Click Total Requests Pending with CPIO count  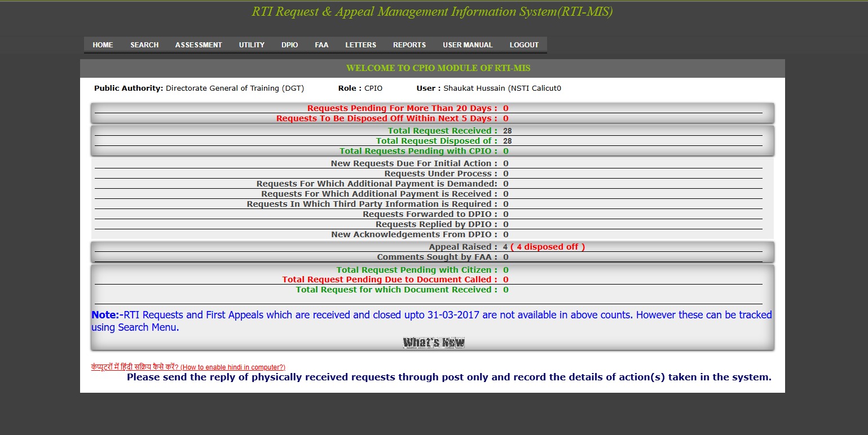click(506, 151)
